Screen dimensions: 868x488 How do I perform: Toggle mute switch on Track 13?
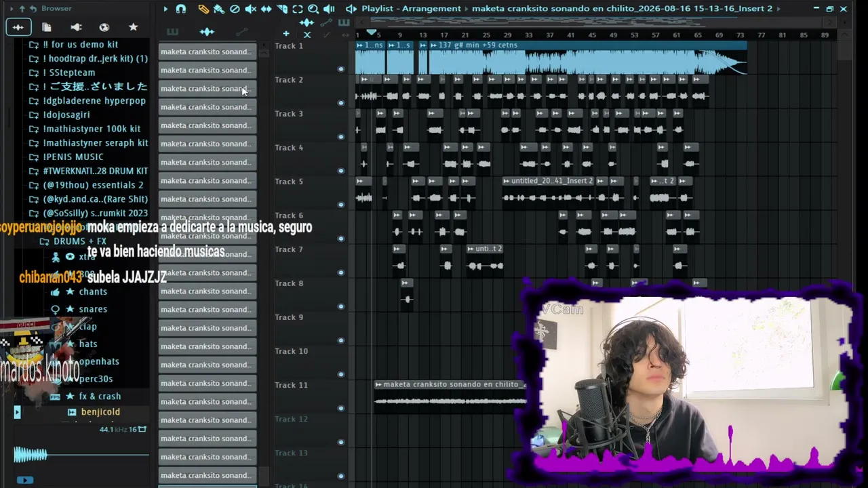tap(341, 476)
